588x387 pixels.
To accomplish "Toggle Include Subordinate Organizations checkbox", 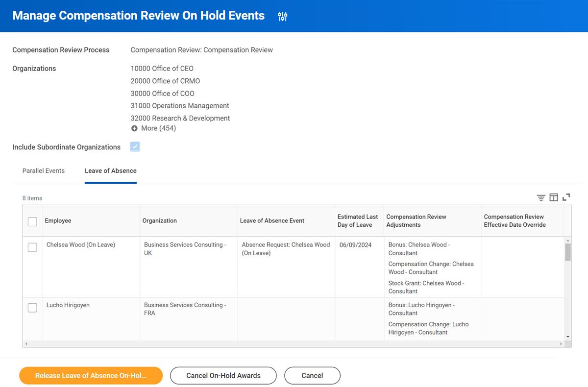I will coord(135,146).
